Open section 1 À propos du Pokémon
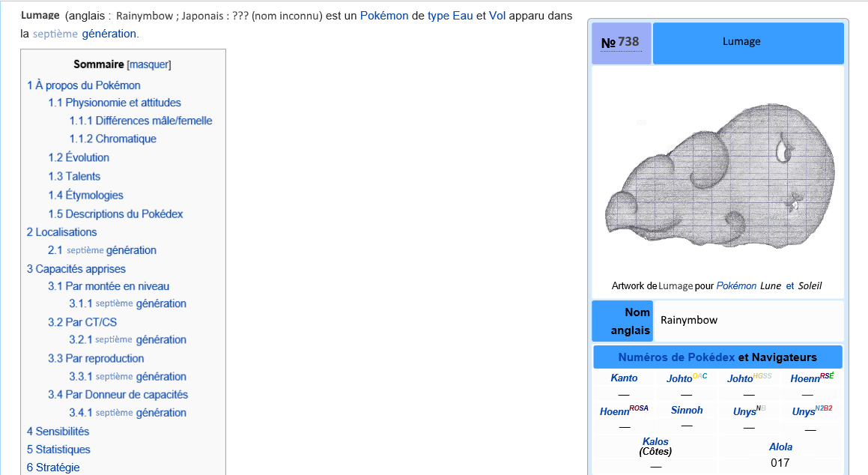This screenshot has height=475, width=868. [x=84, y=85]
